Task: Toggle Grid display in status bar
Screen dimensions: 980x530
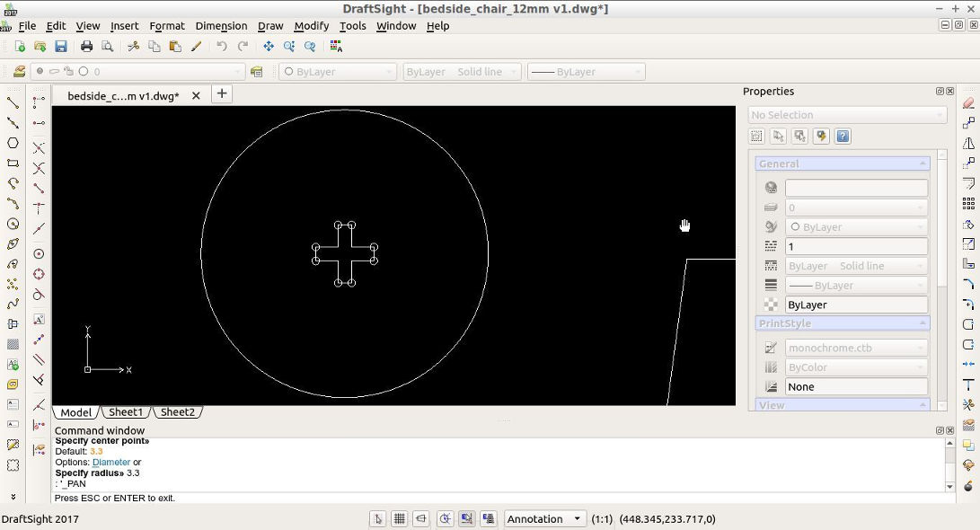Action: tap(400, 518)
